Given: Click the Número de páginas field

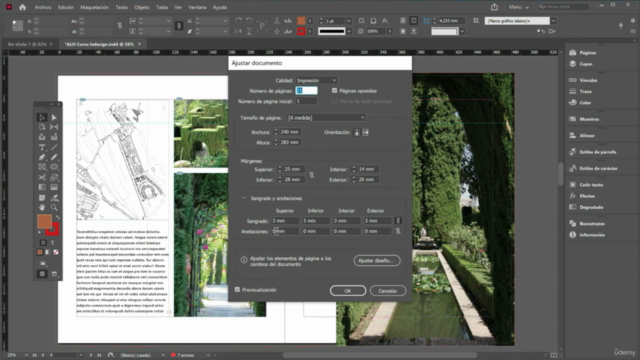Looking at the screenshot, I should [x=307, y=91].
